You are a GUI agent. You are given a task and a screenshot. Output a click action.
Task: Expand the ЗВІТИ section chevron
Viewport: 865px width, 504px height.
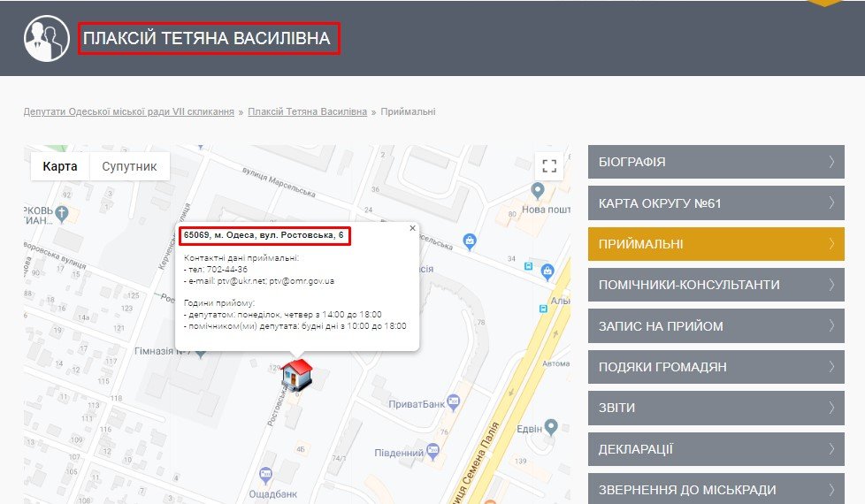coord(831,408)
